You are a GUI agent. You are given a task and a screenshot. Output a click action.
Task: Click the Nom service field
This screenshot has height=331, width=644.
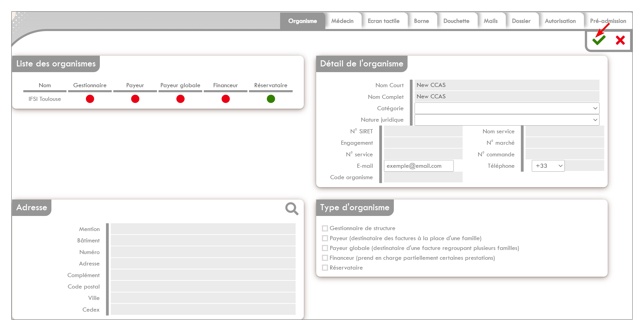[x=565, y=131]
